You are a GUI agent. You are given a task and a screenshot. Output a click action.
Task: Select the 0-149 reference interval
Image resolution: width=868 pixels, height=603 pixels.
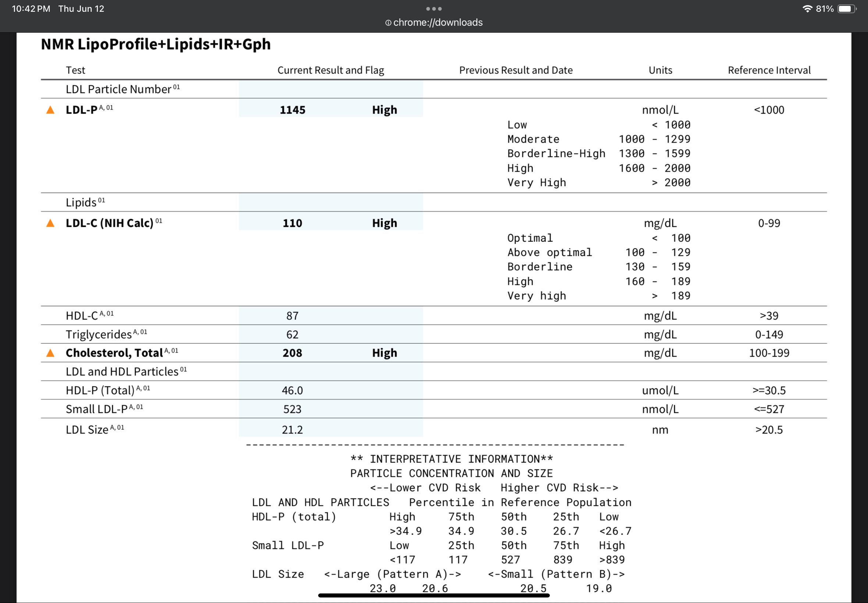pos(769,335)
